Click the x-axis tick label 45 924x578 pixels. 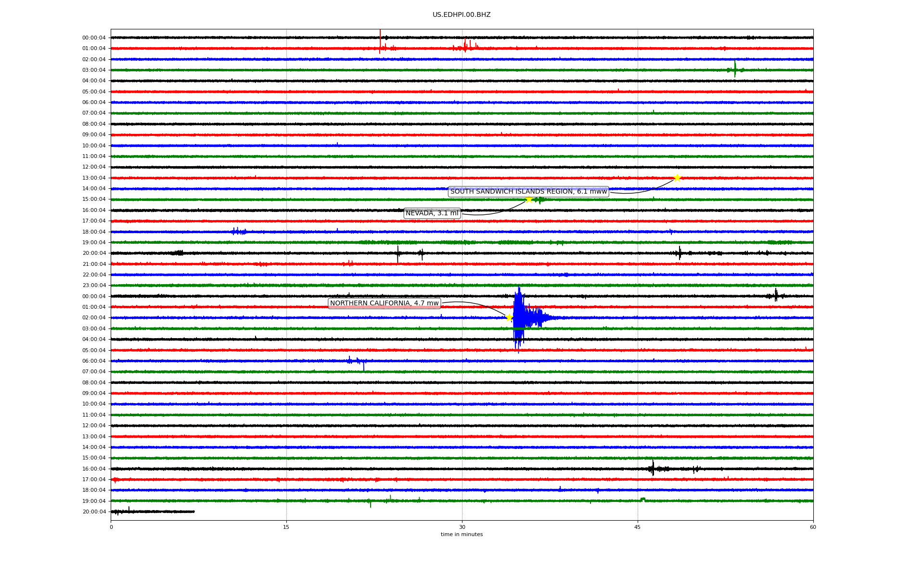pos(638,527)
